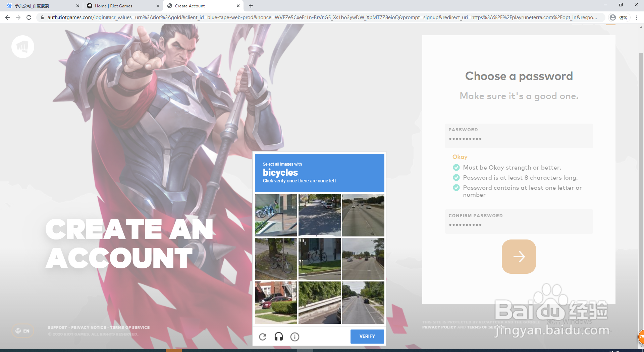Open the reCAPTCHA PRIVACY POLICY link
Viewport: 644px width, 352px height.
(439, 327)
